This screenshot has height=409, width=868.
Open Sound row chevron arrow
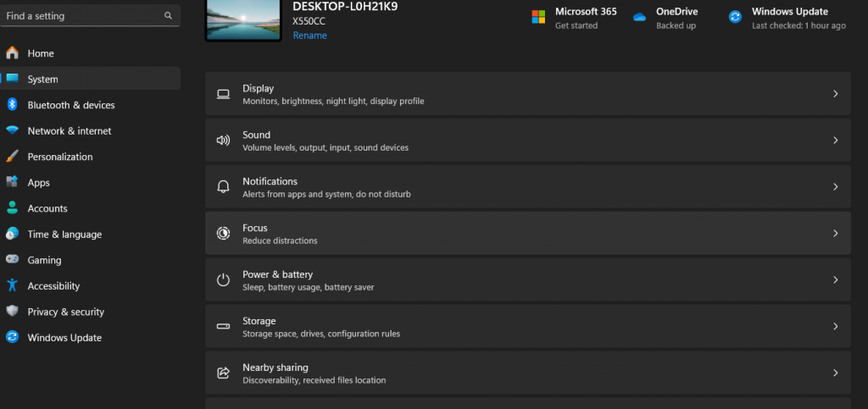(835, 141)
